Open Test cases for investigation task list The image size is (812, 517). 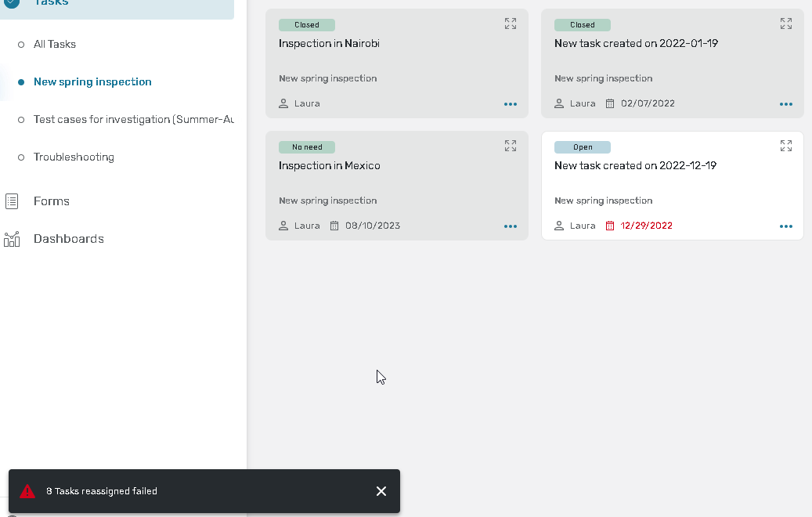133,120
